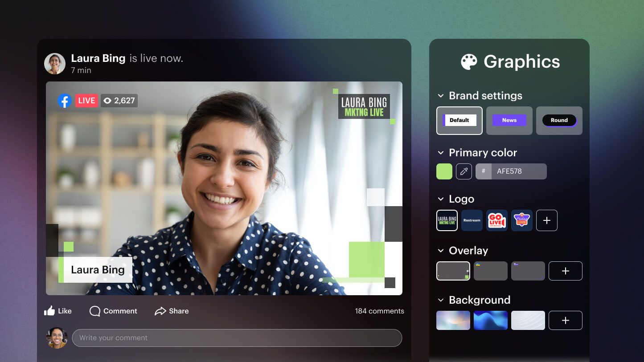Screen dimensions: 644x362
Task: Select the News brand setting
Action: pyautogui.click(x=509, y=120)
